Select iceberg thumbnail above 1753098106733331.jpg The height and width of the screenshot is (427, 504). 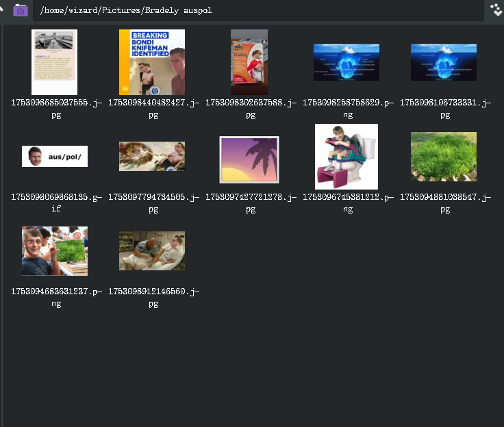point(444,62)
